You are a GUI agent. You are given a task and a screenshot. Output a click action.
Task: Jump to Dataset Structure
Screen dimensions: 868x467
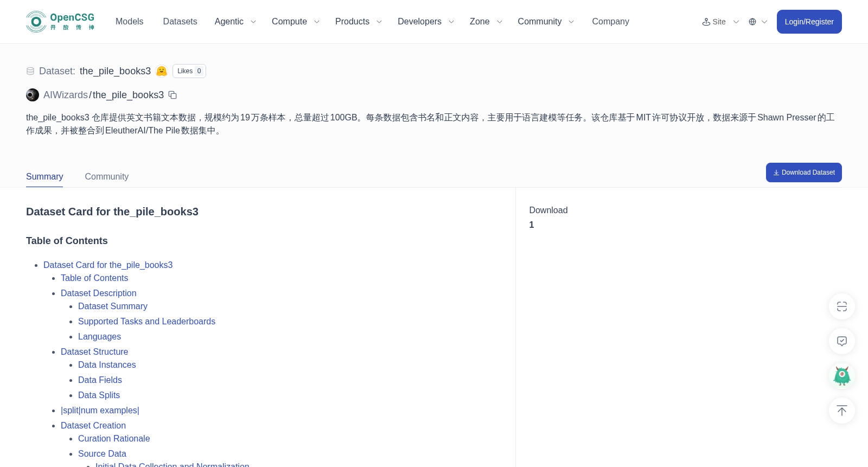(94, 351)
